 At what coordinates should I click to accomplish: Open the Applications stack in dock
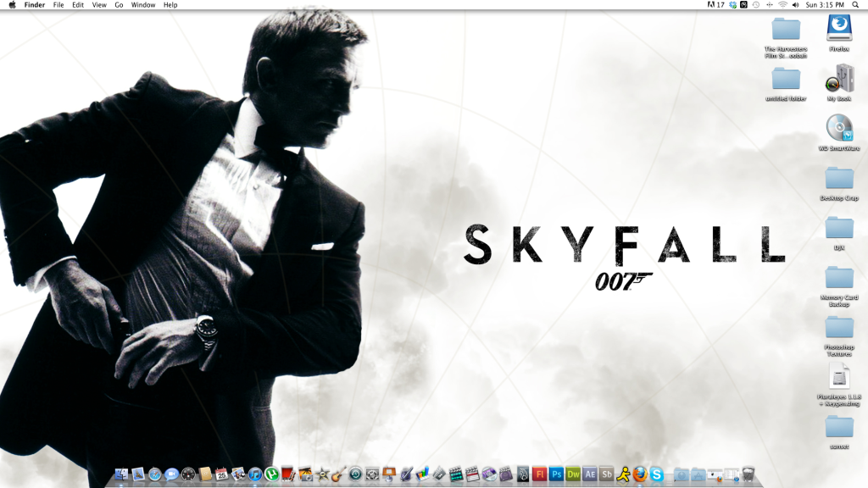pos(698,474)
